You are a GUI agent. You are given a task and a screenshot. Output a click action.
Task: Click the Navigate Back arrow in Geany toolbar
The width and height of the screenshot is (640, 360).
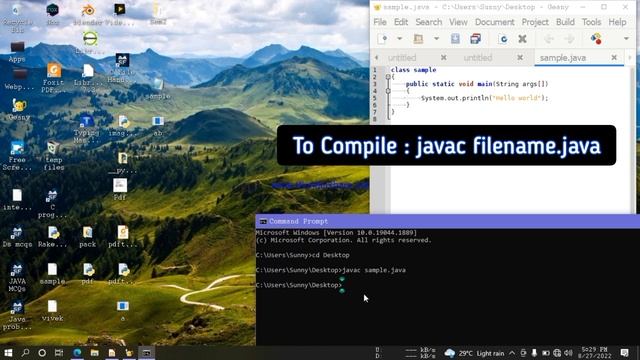(x=549, y=39)
